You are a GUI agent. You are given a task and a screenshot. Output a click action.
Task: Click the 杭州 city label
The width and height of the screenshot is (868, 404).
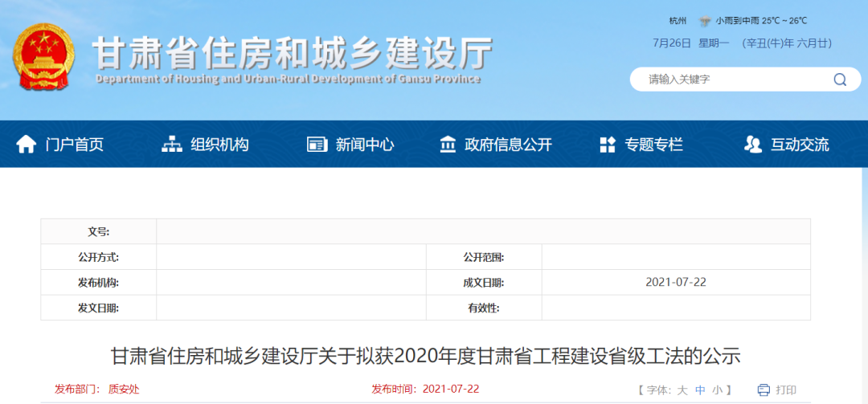click(x=678, y=21)
